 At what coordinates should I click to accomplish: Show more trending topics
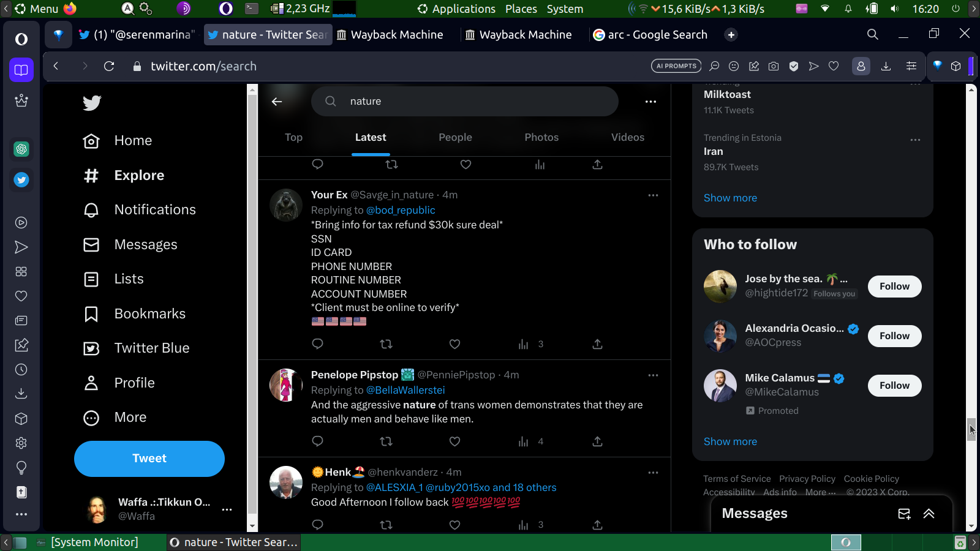pos(730,198)
